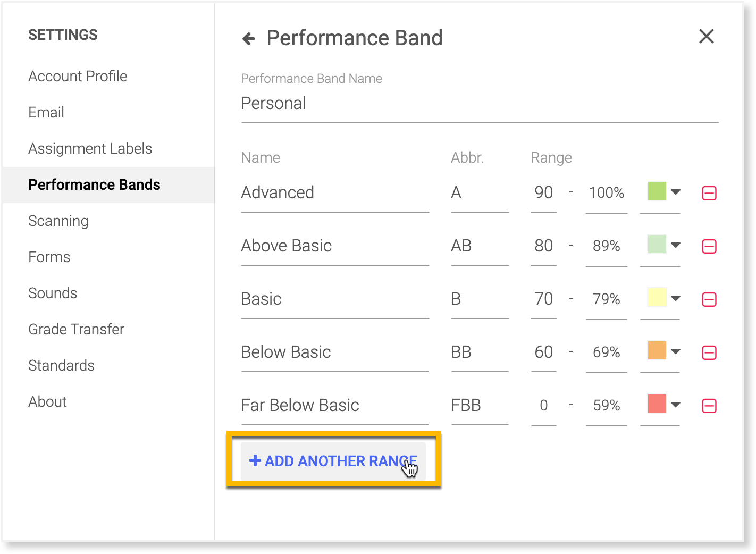Select Scanning in the settings sidebar

(x=58, y=221)
